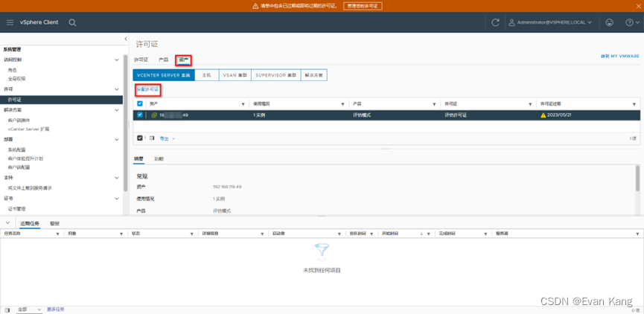
Task: Click the details pane vertical scrollbar
Action: (x=637, y=178)
